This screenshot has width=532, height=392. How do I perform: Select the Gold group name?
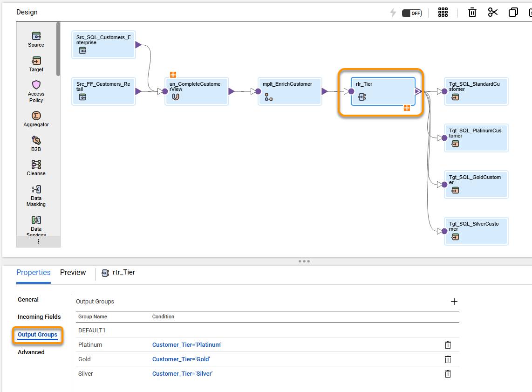click(84, 359)
